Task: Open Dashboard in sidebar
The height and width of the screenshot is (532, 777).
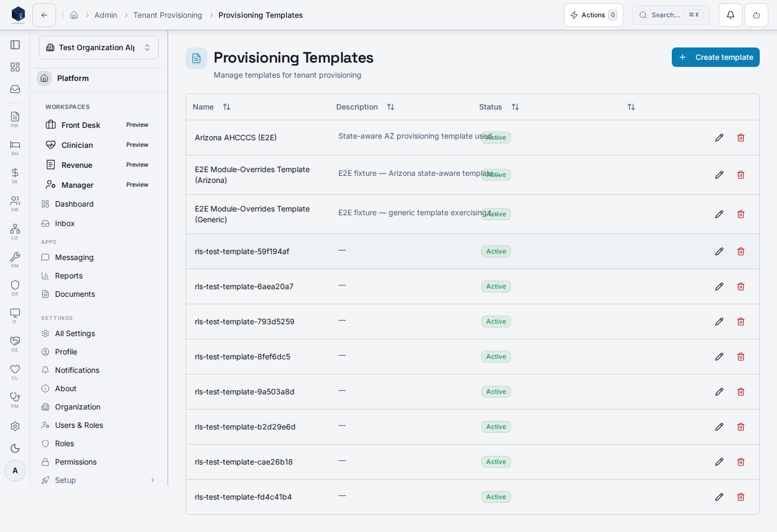Action: tap(99, 204)
